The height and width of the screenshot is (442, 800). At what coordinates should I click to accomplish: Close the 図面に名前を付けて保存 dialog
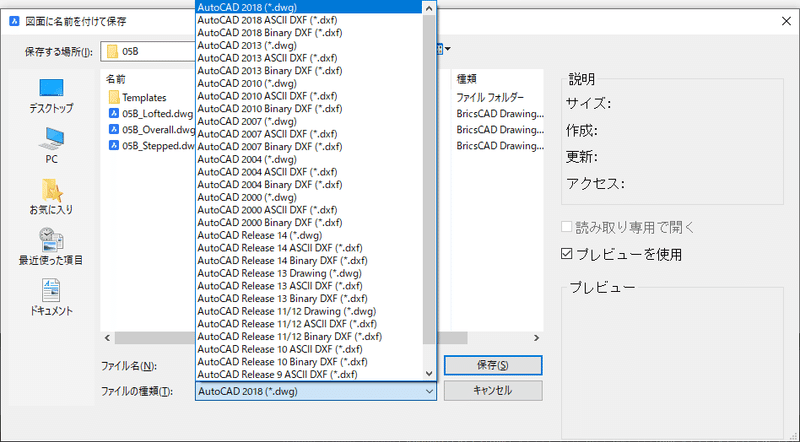(x=786, y=21)
